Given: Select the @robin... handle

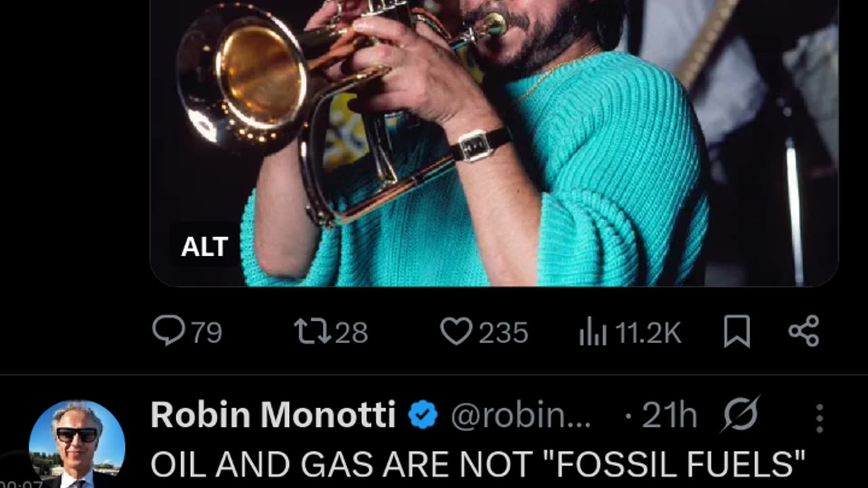Looking at the screenshot, I should tap(521, 415).
